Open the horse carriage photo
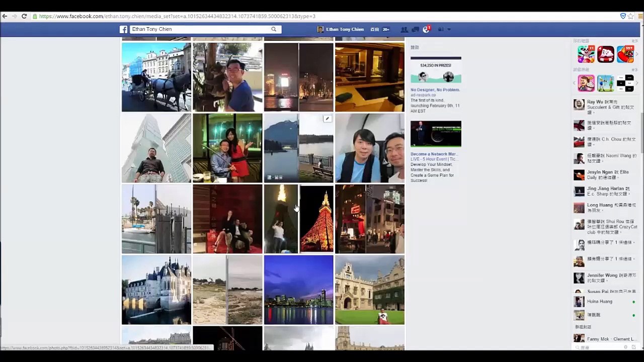 click(156, 77)
